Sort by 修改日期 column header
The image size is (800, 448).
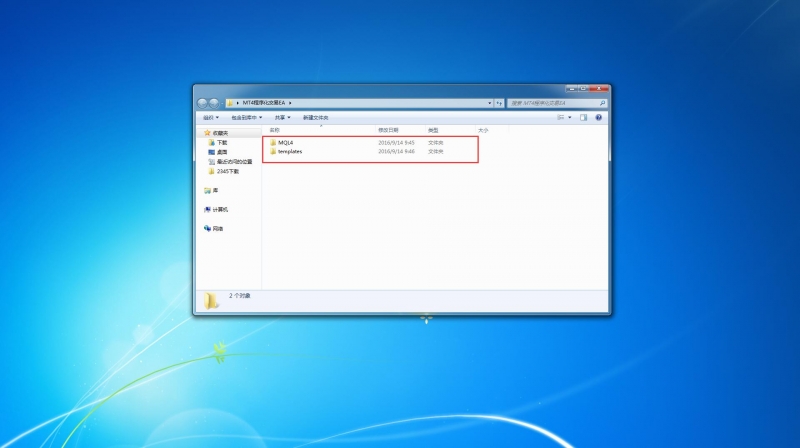[x=388, y=130]
